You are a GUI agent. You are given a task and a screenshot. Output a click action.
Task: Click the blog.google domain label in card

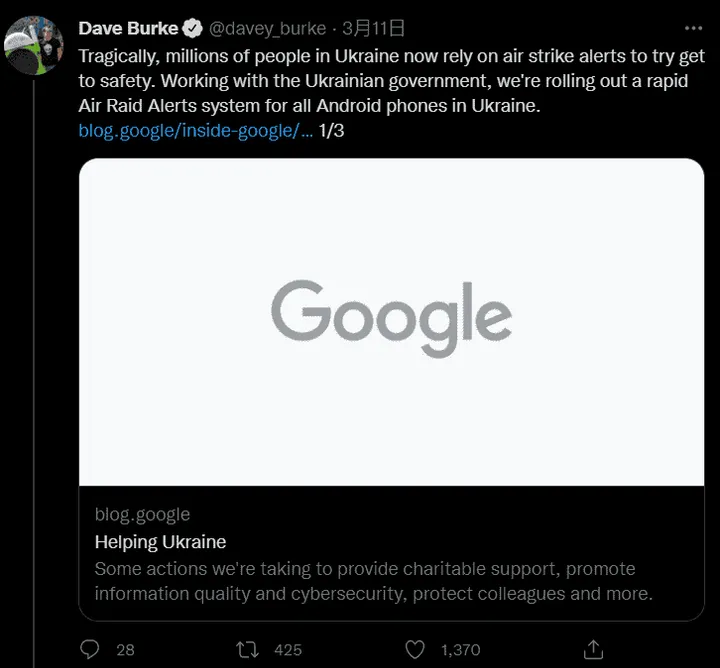tap(142, 514)
